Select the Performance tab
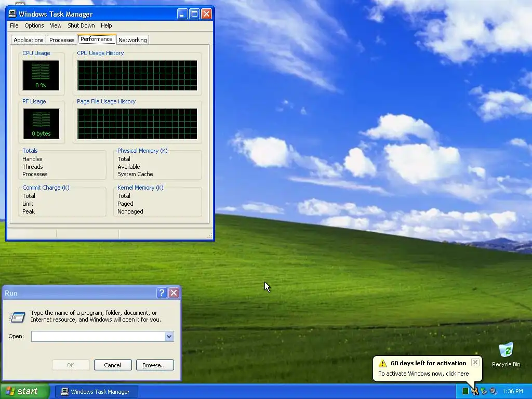 coord(96,39)
